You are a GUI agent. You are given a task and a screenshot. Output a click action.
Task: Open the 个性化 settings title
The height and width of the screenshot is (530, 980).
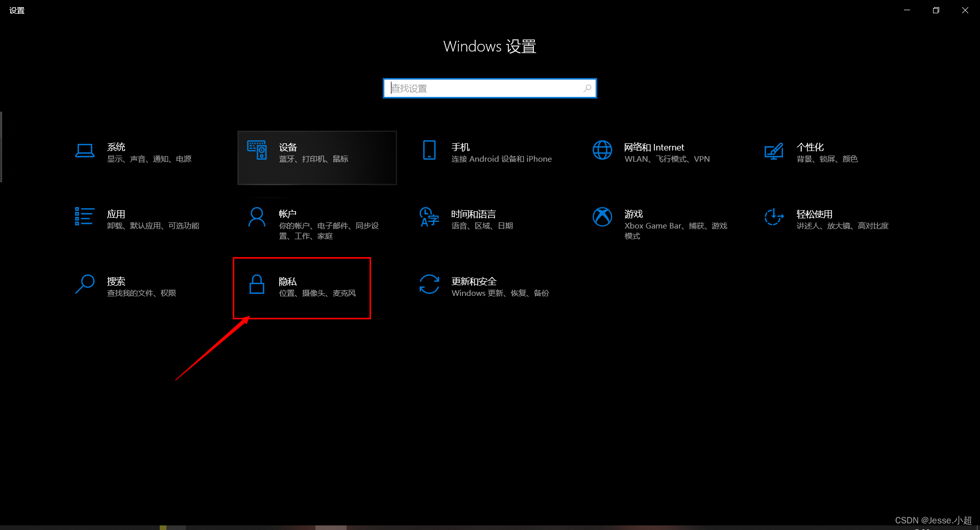[x=810, y=147]
